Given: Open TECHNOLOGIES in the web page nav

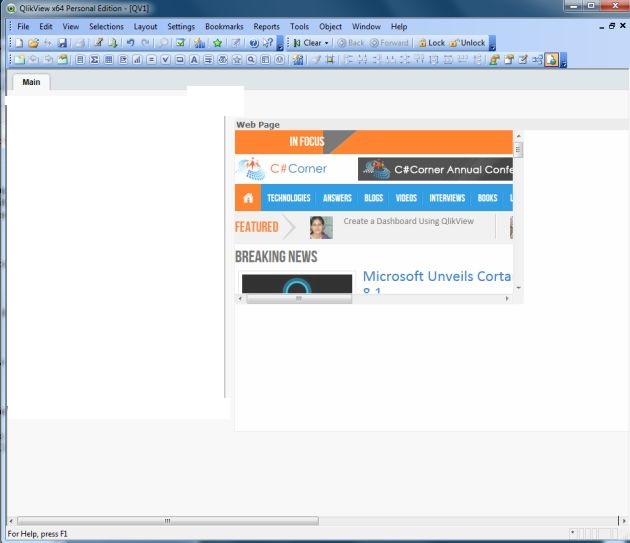Looking at the screenshot, I should click(x=288, y=198).
